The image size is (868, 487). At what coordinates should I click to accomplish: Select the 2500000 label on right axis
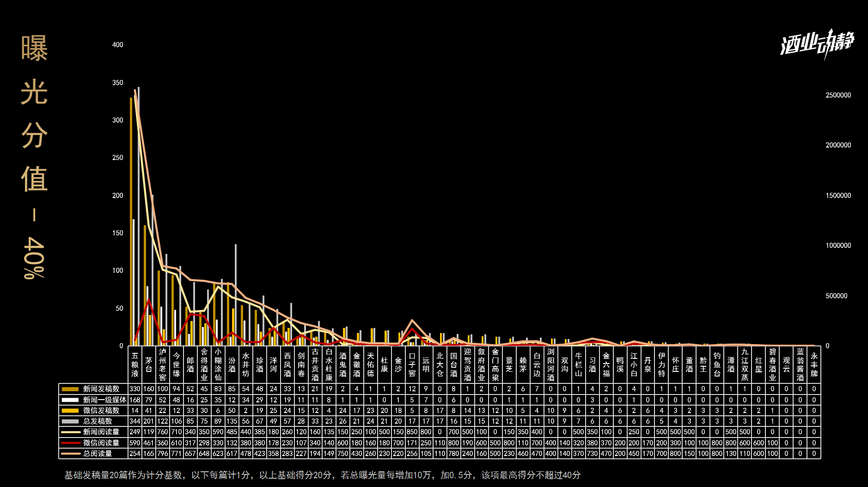838,95
